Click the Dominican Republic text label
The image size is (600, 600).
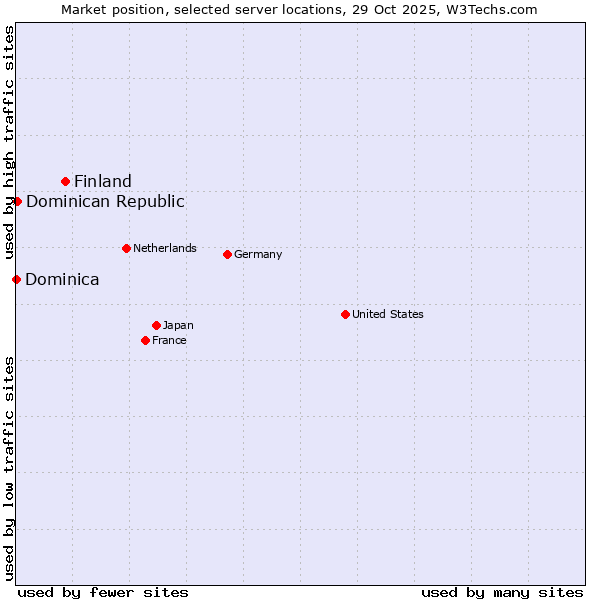pyautogui.click(x=105, y=201)
